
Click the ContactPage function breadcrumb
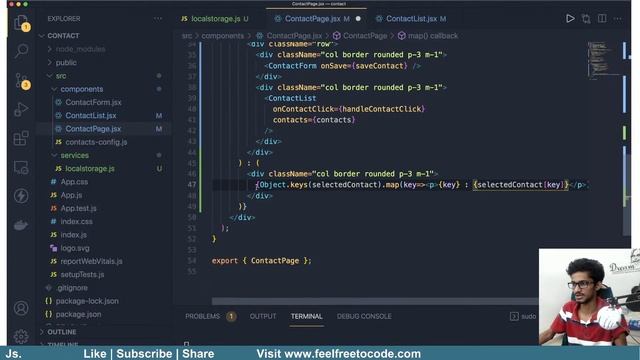point(365,36)
